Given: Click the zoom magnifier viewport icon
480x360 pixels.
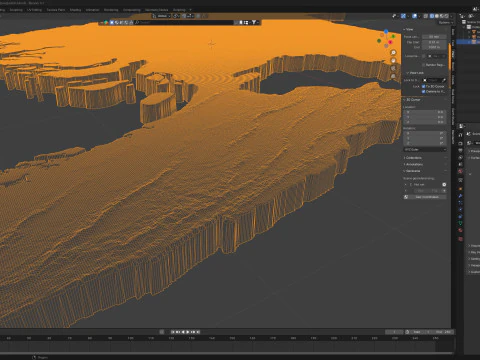Looking at the screenshot, I should point(394,52).
